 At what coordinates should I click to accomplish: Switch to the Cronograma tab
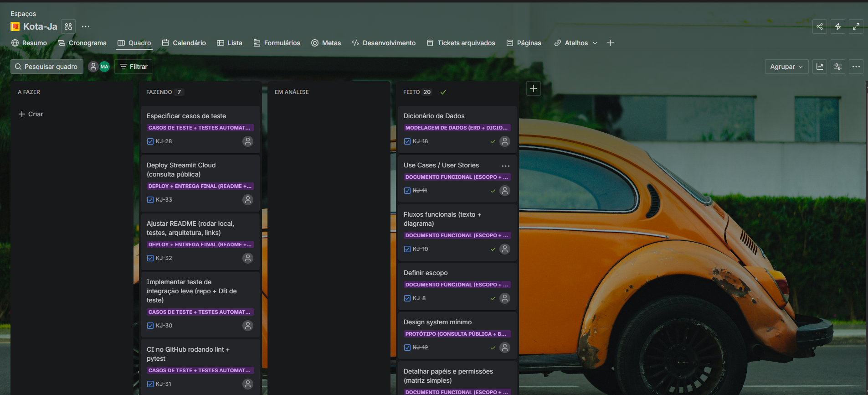(x=82, y=43)
